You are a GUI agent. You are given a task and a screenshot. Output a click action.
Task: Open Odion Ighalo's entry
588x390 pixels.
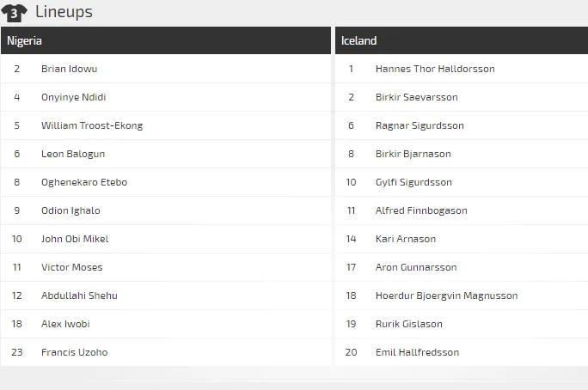pyautogui.click(x=70, y=210)
